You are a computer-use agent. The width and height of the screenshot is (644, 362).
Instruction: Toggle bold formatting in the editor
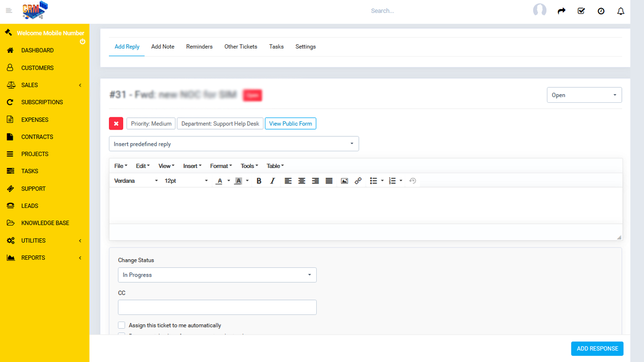259,181
